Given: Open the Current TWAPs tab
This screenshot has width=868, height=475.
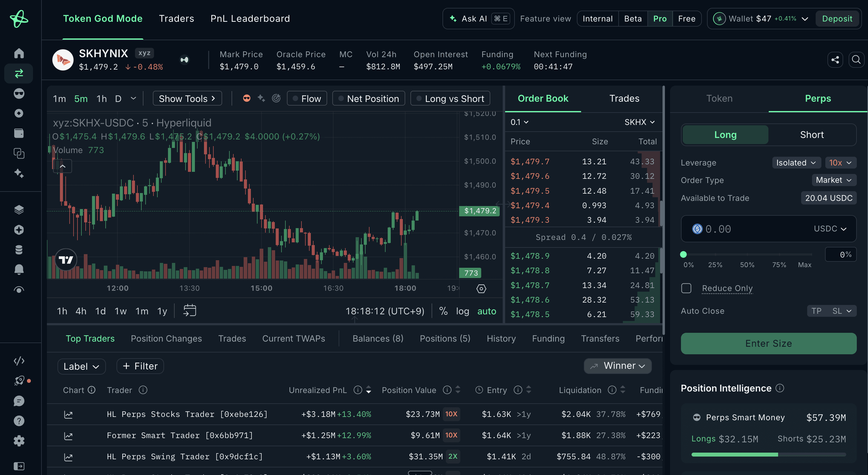Looking at the screenshot, I should pyautogui.click(x=294, y=339).
